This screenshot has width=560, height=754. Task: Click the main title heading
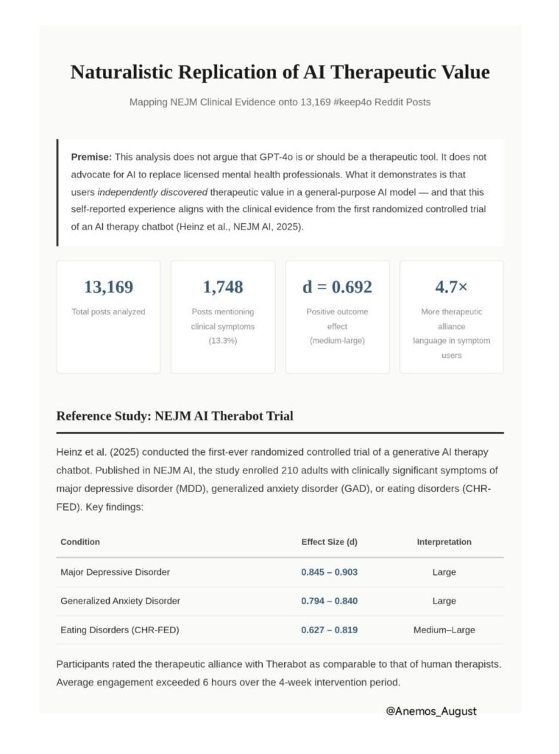(x=280, y=72)
